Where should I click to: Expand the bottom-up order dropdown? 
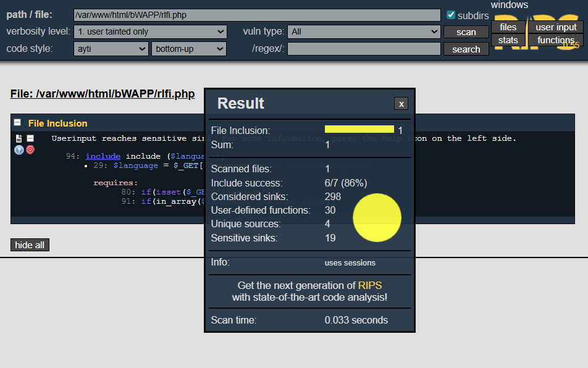click(188, 49)
